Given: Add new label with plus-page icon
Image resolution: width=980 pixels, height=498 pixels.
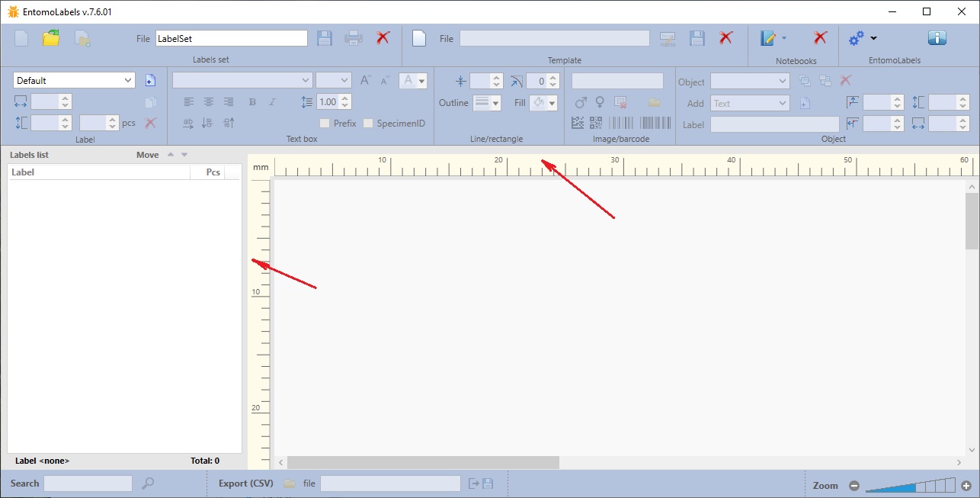Looking at the screenshot, I should pos(150,80).
